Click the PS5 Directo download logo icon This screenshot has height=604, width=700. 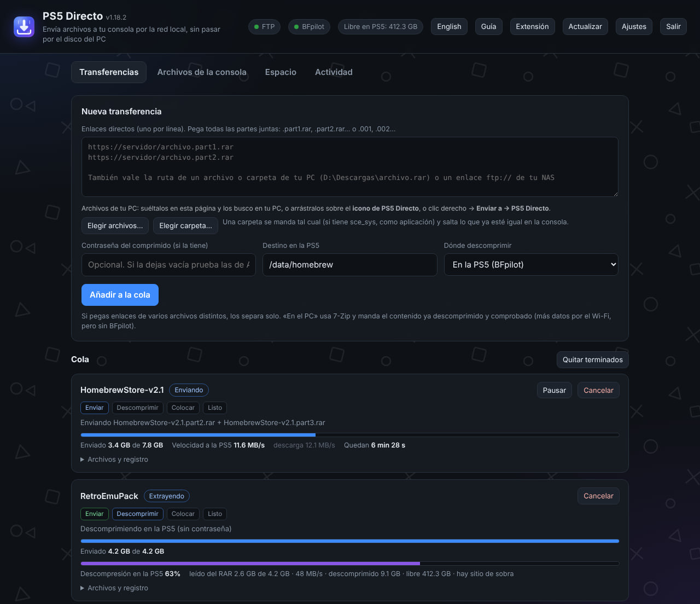[x=24, y=26]
